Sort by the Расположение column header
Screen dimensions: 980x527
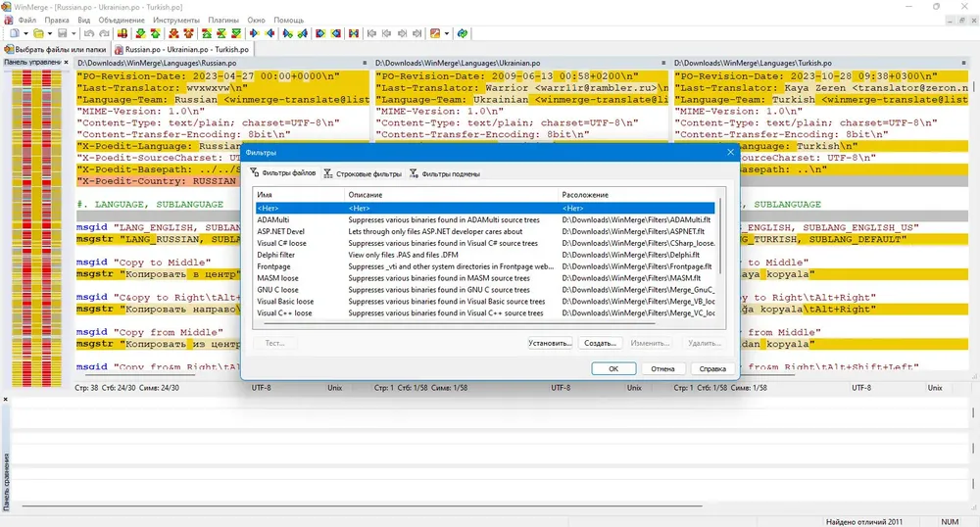(x=638, y=195)
